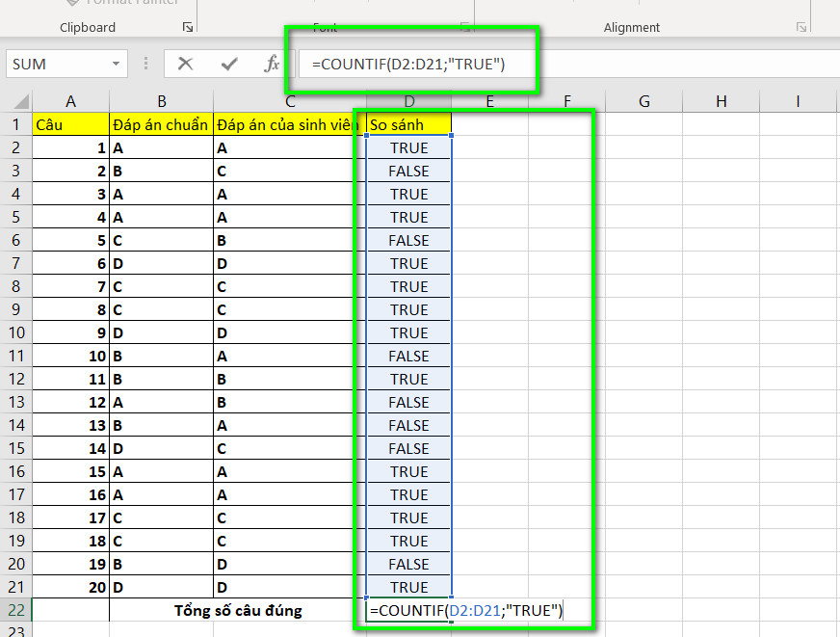Screen dimensions: 840x637
Task: Click inside the Name Box showing SUM
Action: [58, 63]
